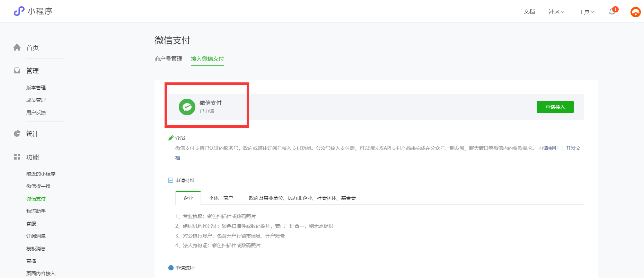This screenshot has height=278, width=644.
Task: Open 物流助手 in the sidebar
Action: tap(36, 211)
